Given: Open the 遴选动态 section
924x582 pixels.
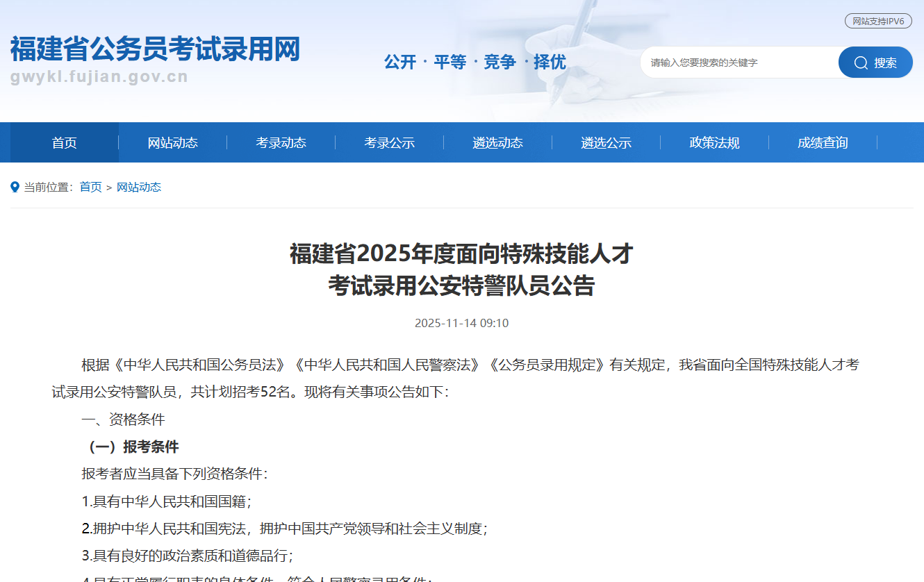Looking at the screenshot, I should [497, 142].
